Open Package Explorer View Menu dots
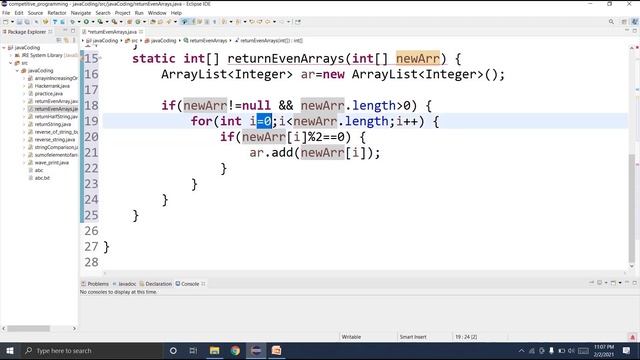The width and height of the screenshot is (640, 360). pos(74,40)
